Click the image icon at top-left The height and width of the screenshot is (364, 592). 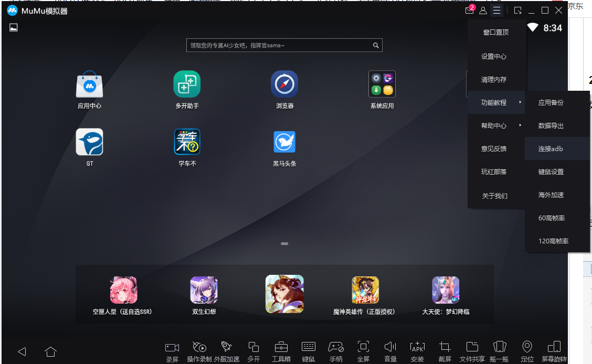[x=14, y=27]
